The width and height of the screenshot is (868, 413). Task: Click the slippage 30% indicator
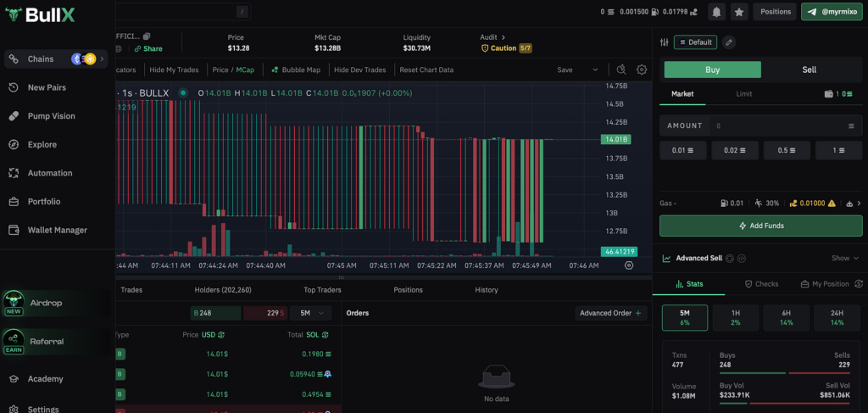[766, 204]
